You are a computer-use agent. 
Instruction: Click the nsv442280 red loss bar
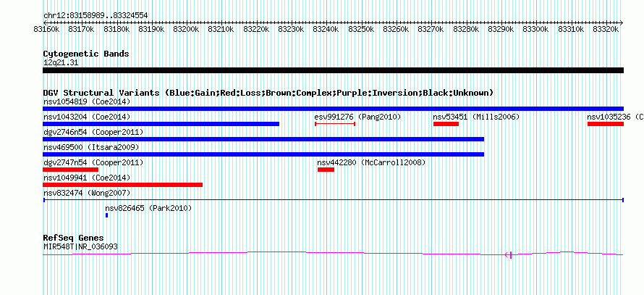tap(326, 170)
